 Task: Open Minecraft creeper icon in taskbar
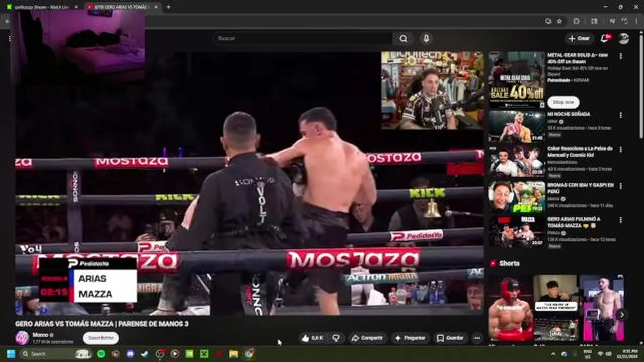[204, 354]
